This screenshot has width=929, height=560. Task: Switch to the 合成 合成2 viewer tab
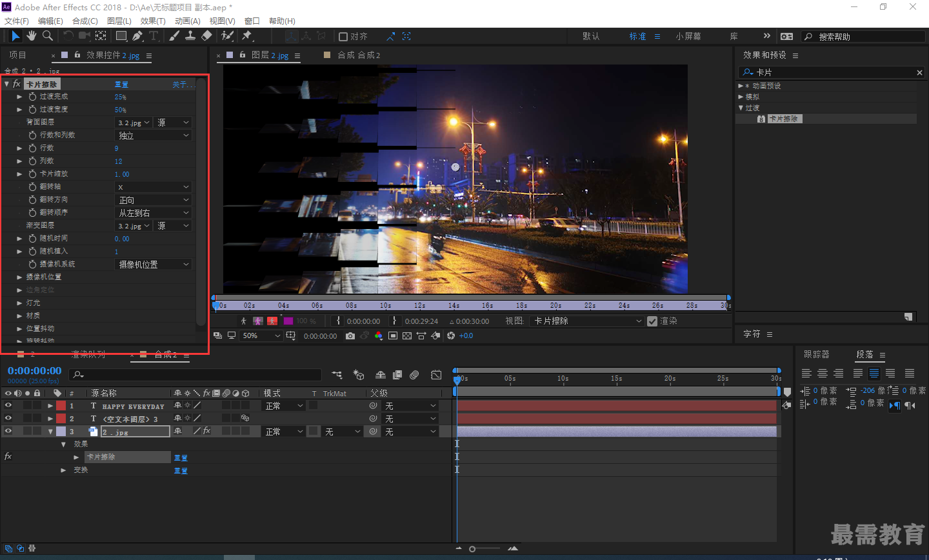tap(359, 55)
